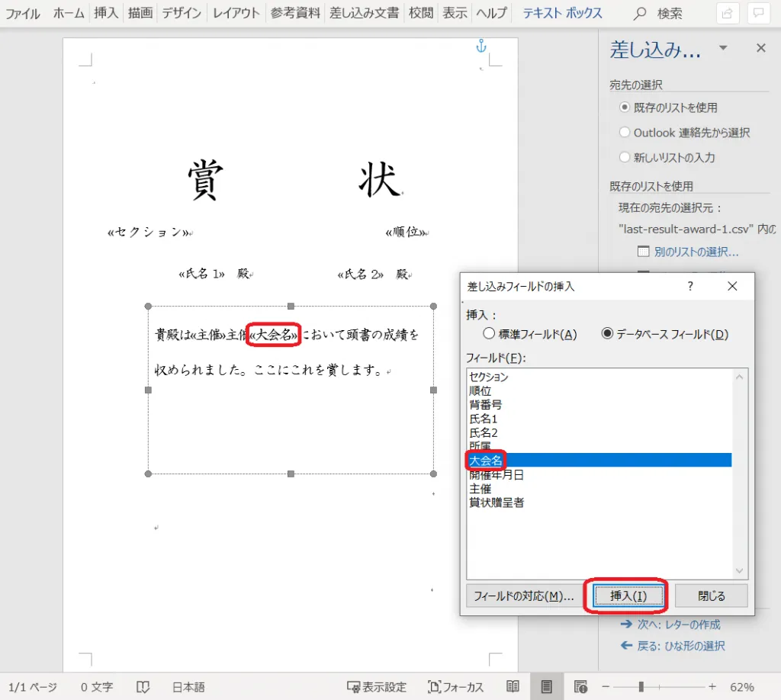Click 別のリストの選択 link
Screen dimensions: 781x700
[x=696, y=252]
